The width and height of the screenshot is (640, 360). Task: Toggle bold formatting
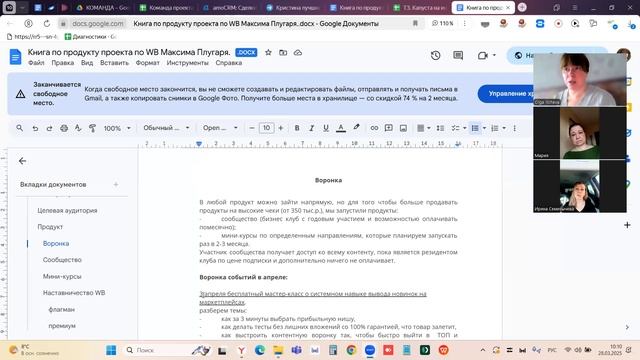[x=297, y=128]
